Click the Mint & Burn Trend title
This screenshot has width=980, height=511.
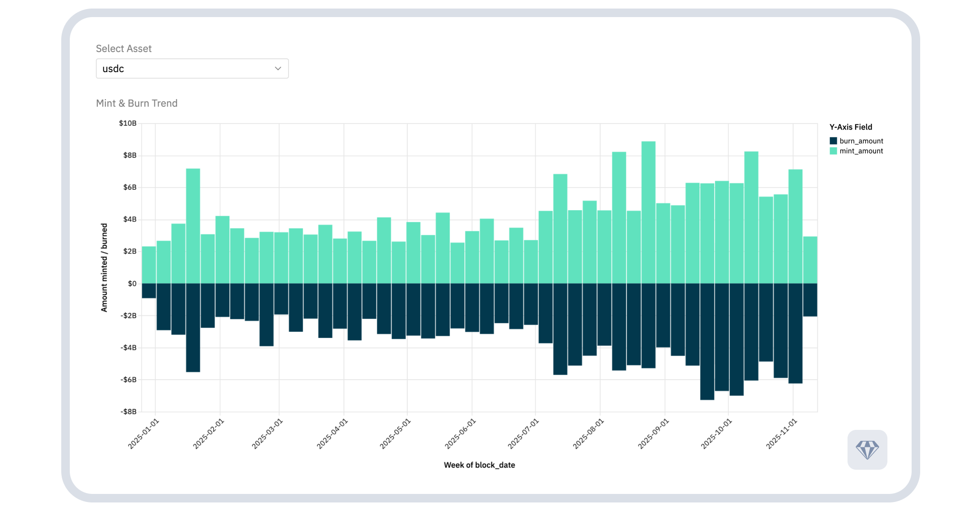(x=137, y=103)
